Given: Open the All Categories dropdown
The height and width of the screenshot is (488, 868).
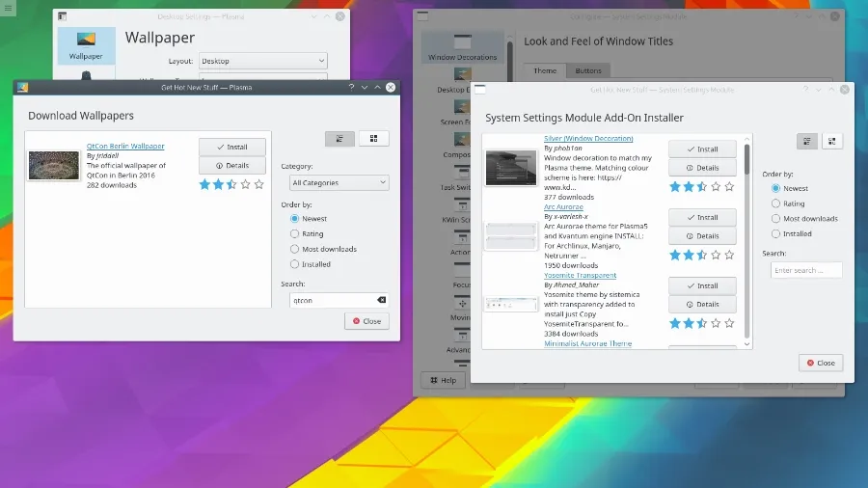Looking at the screenshot, I should pos(339,182).
